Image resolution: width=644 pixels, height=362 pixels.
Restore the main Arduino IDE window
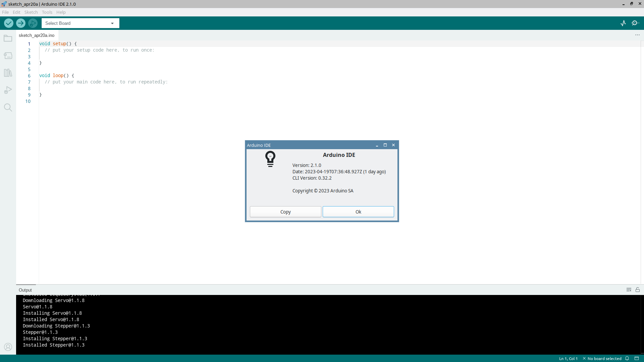[632, 4]
